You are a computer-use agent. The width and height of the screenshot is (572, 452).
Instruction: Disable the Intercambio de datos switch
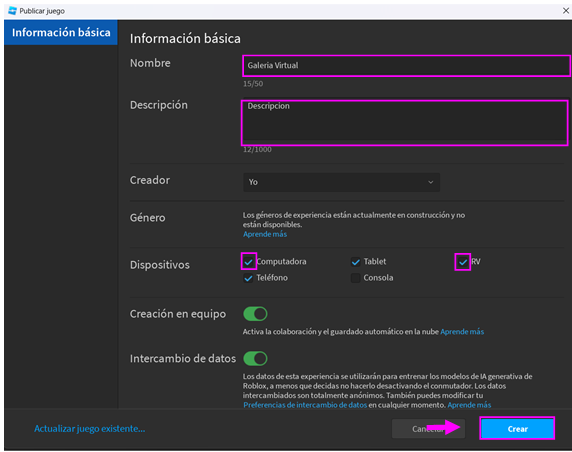255,359
